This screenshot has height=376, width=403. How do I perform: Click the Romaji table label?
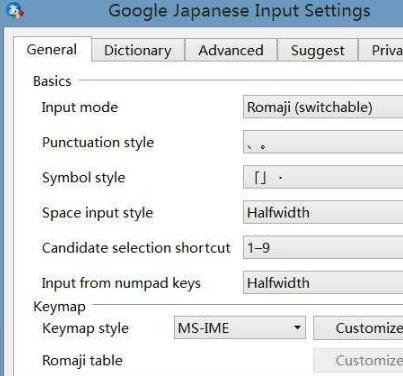pyautogui.click(x=82, y=360)
